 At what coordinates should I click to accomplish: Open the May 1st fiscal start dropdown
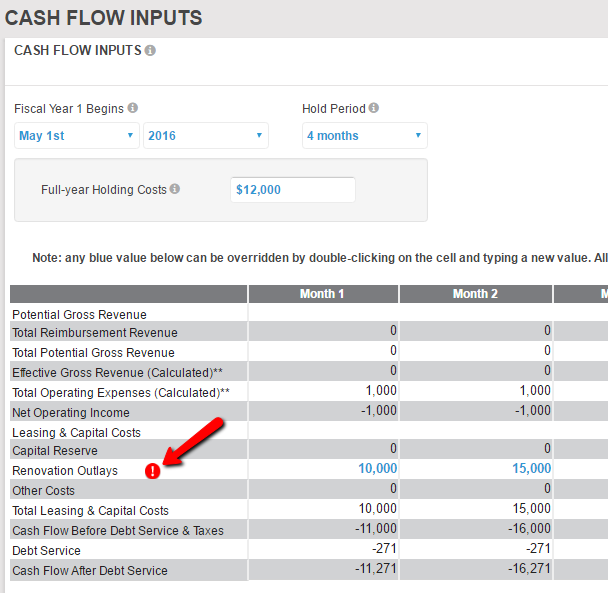click(x=76, y=136)
